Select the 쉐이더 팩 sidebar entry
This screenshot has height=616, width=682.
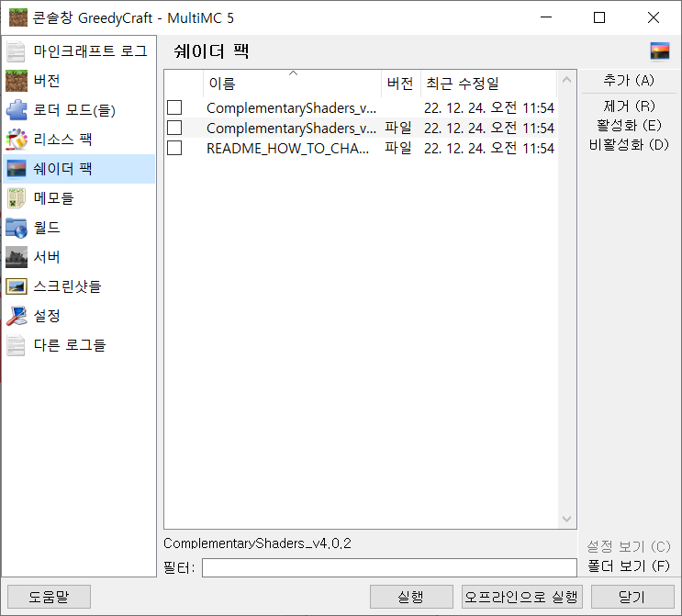(x=79, y=169)
